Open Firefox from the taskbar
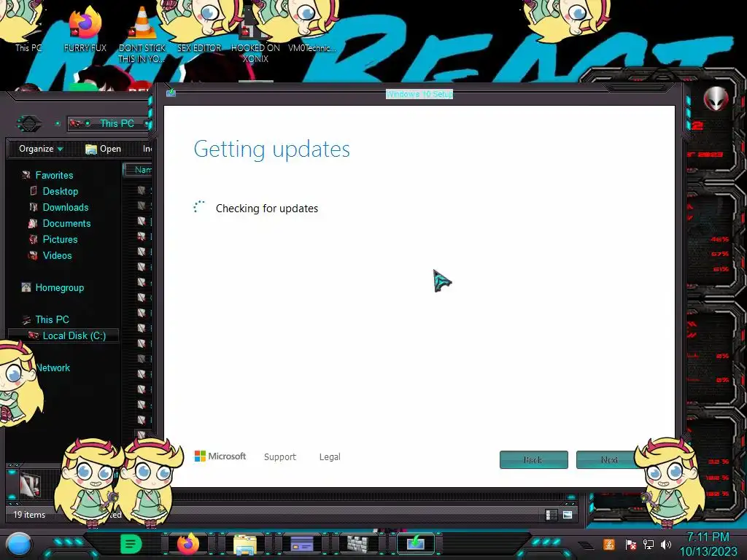 click(188, 544)
